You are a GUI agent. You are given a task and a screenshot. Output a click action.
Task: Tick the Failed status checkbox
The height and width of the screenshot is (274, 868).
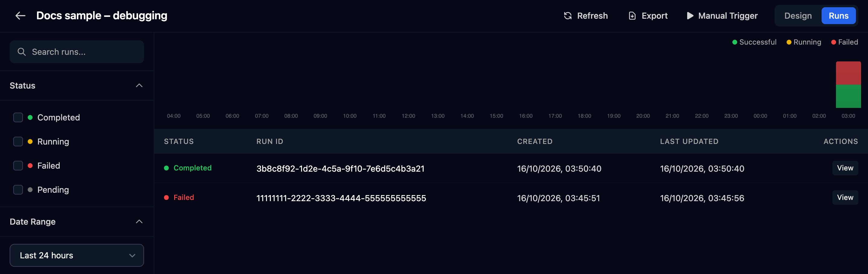pos(18,166)
